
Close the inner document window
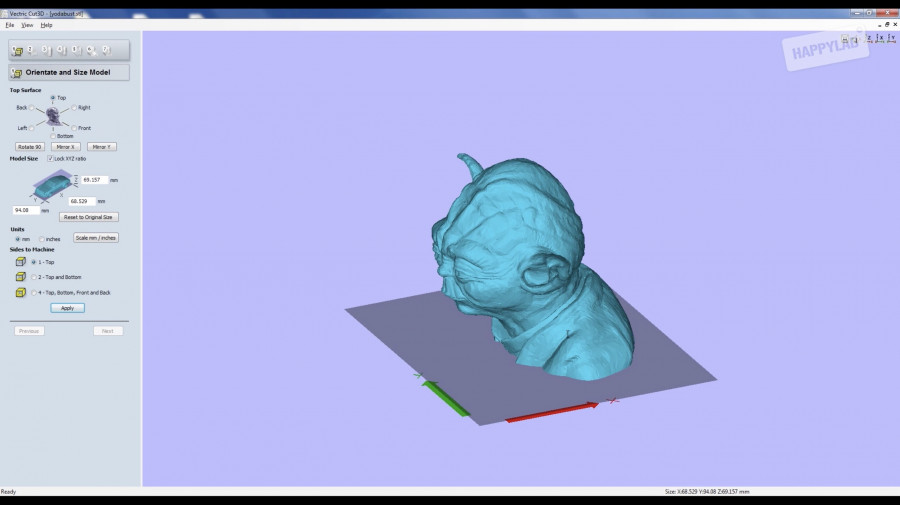click(895, 25)
